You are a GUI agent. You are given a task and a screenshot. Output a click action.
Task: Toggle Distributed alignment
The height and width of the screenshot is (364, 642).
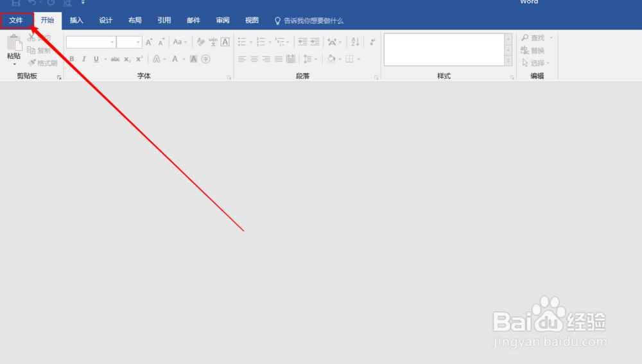pos(291,59)
